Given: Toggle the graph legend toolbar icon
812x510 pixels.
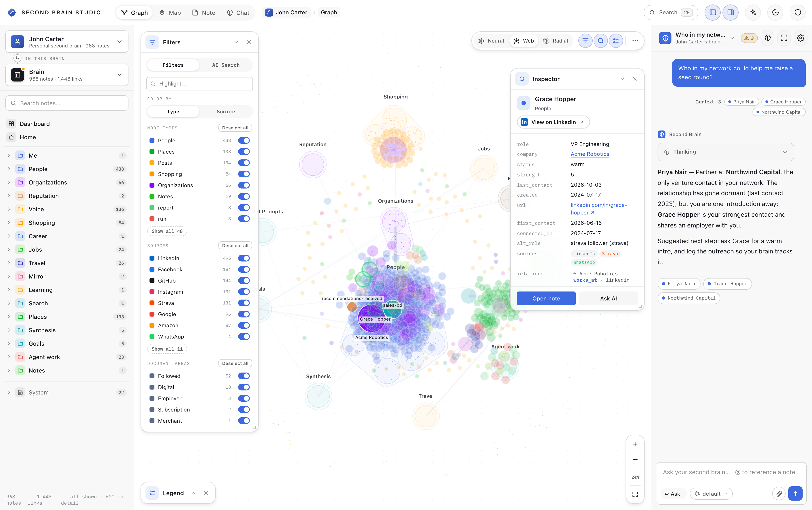Looking at the screenshot, I should pyautogui.click(x=616, y=41).
